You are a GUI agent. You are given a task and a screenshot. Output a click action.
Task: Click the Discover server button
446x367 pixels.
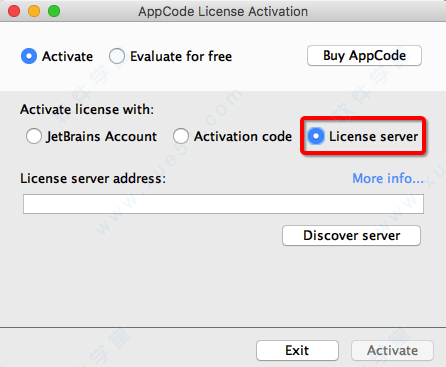click(351, 236)
